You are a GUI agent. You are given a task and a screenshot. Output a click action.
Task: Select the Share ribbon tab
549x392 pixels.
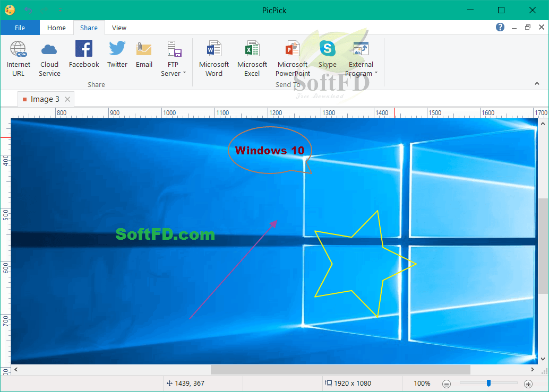pos(89,28)
